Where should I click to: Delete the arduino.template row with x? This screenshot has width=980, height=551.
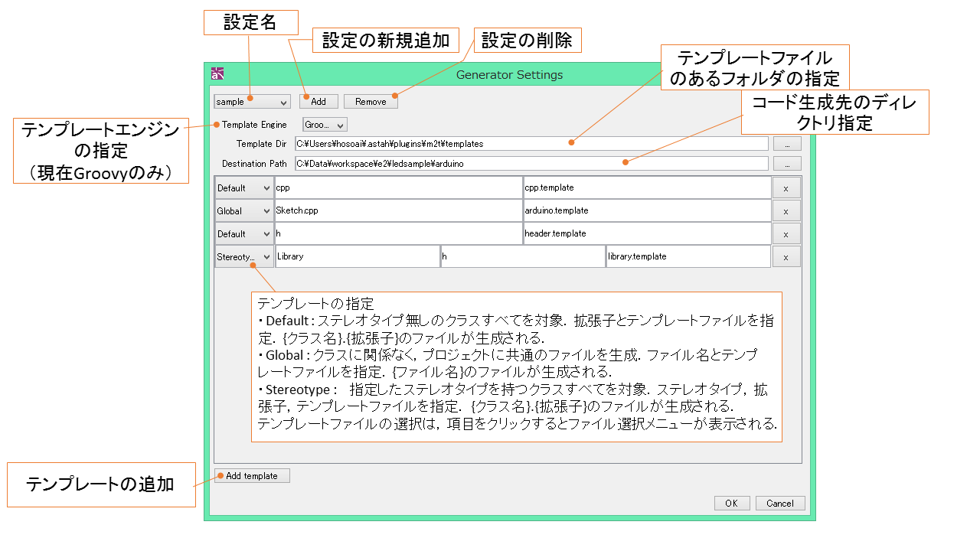786,210
